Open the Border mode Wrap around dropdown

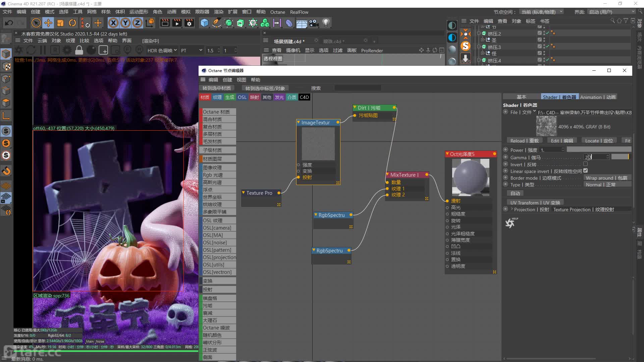[607, 178]
